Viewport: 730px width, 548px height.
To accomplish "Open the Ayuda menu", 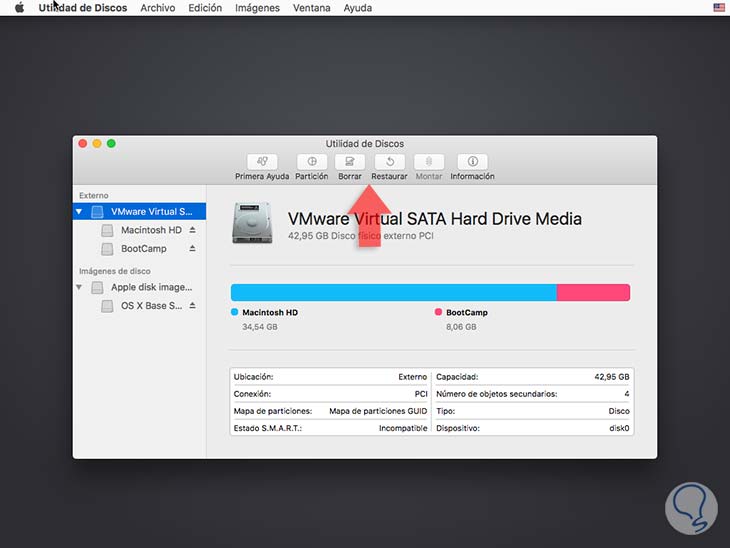I will (x=358, y=8).
